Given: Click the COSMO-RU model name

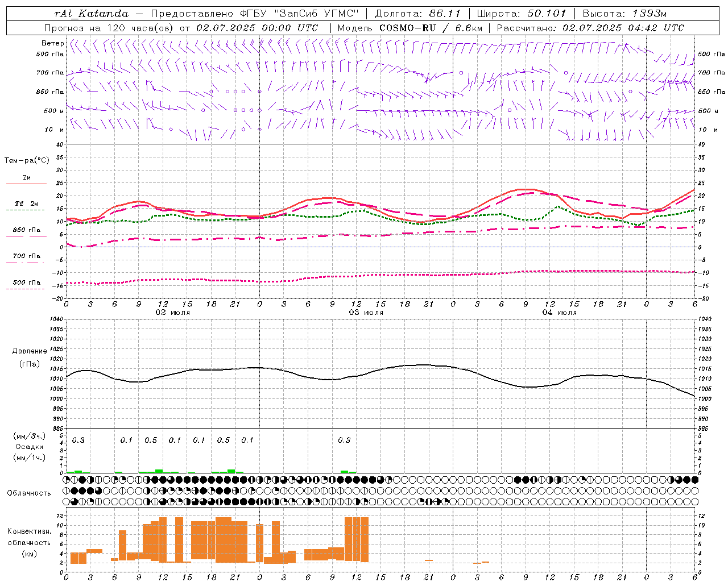Looking at the screenshot, I should [407, 28].
